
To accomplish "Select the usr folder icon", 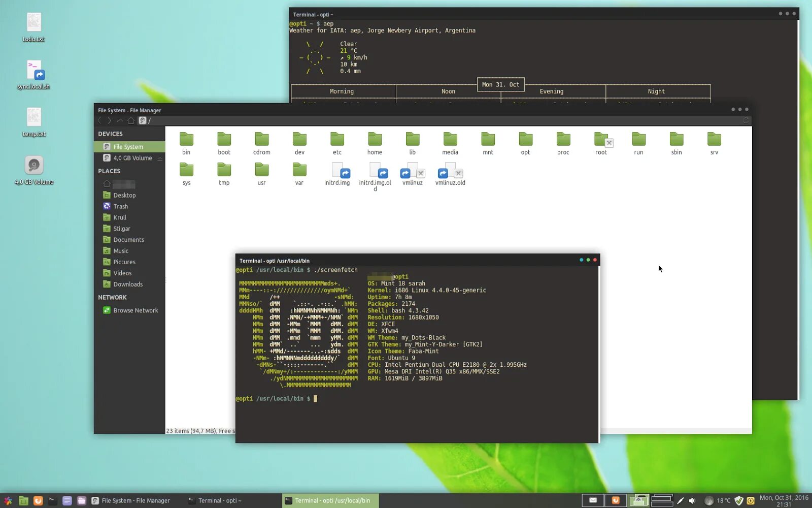I will 262,170.
